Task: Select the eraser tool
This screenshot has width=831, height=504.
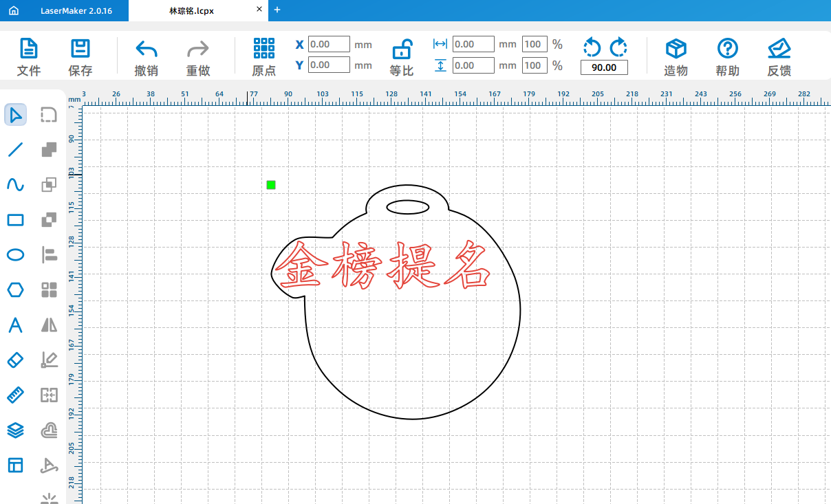Action: coord(15,360)
